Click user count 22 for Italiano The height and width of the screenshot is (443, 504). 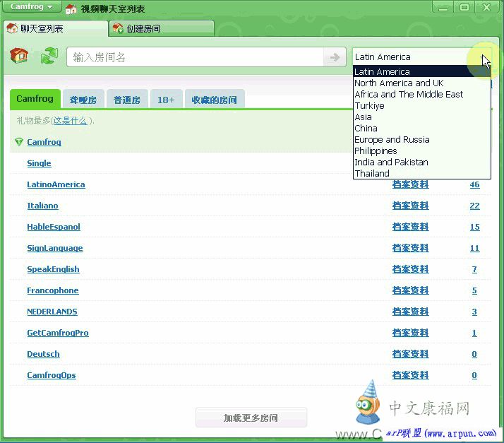pos(474,206)
